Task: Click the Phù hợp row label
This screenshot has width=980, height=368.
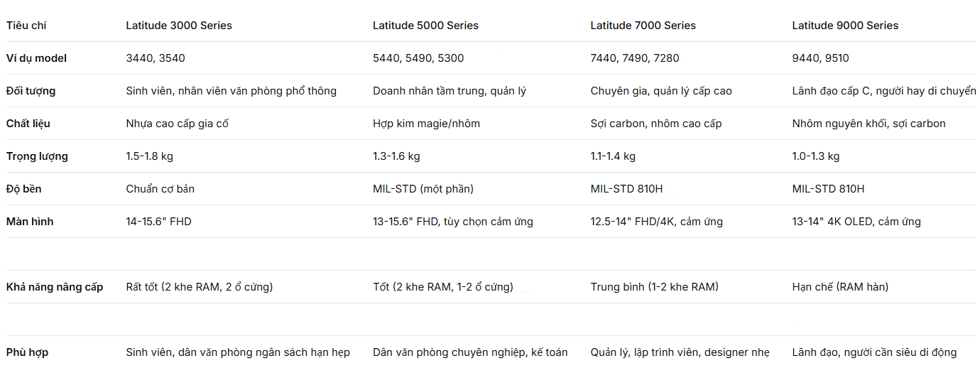Action: pos(27,352)
